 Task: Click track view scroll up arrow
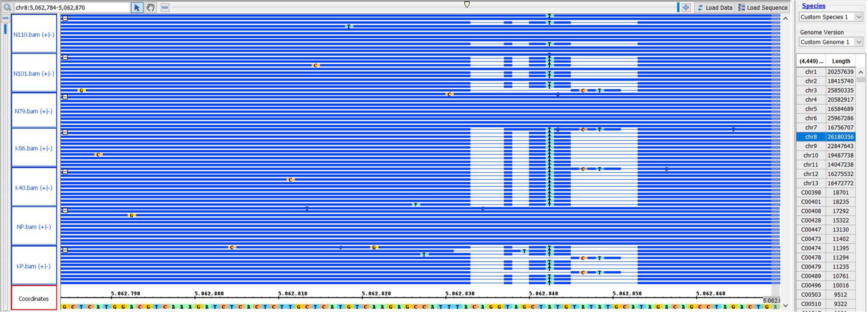tap(785, 18)
